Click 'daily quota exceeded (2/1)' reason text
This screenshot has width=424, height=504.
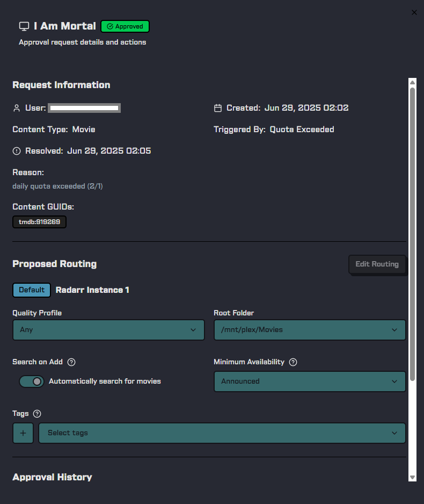point(57,186)
